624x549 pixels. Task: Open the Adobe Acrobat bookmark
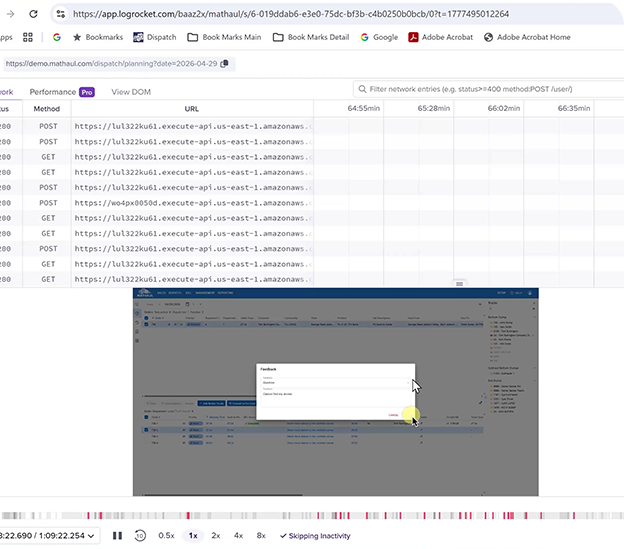(x=441, y=37)
